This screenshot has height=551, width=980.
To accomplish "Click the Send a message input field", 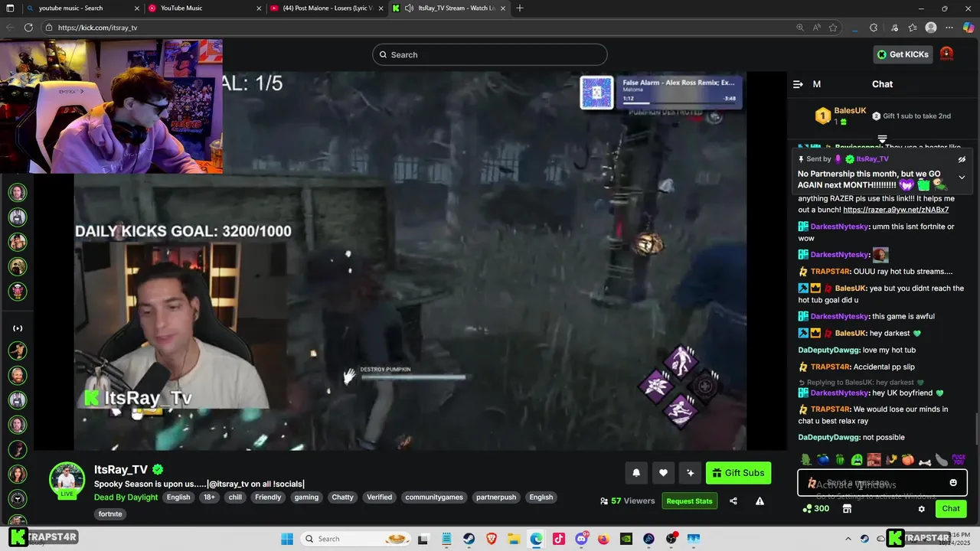I will tap(882, 483).
